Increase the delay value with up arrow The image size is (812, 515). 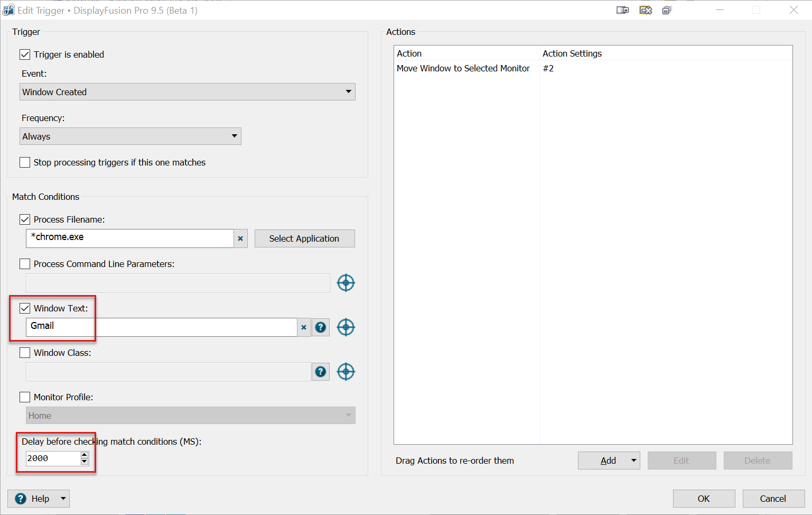(85, 455)
